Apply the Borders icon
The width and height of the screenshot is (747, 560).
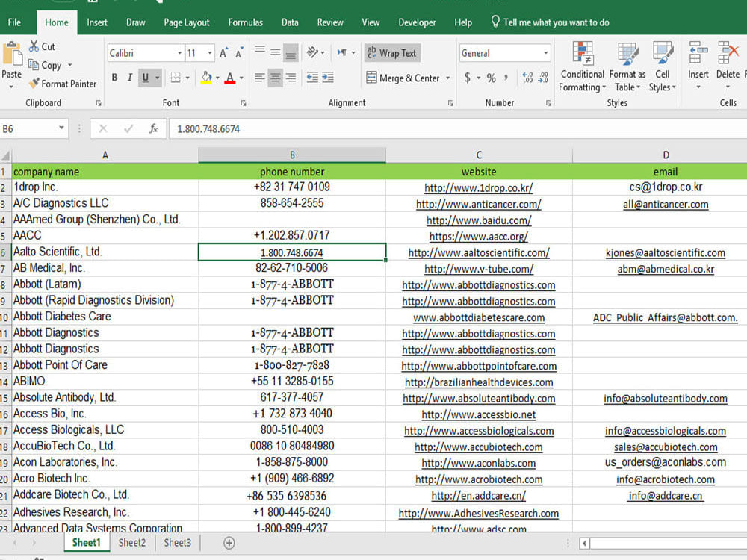click(176, 78)
